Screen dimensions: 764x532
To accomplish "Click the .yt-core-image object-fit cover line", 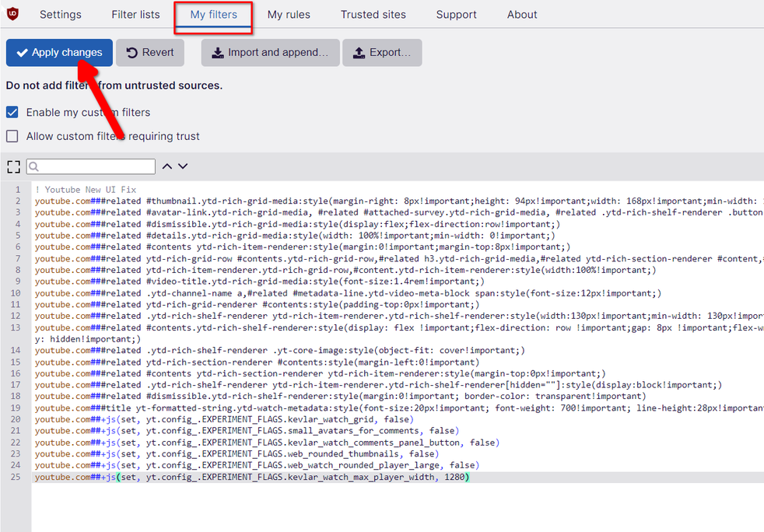I will 279,350.
